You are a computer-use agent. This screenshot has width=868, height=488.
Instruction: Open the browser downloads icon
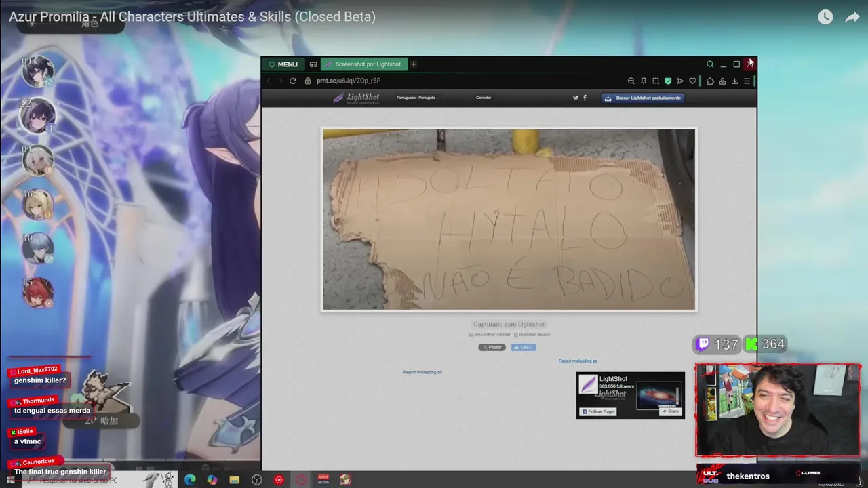(734, 81)
